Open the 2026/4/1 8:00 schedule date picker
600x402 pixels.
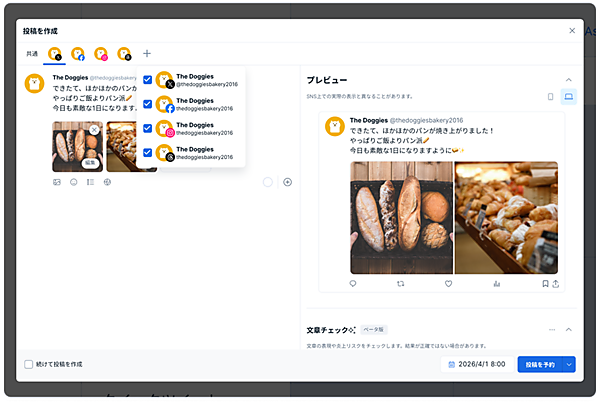click(477, 364)
